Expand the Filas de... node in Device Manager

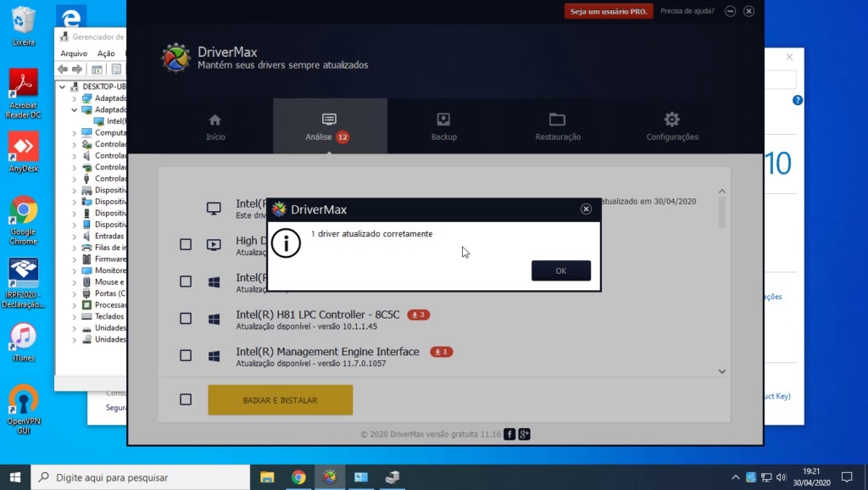pyautogui.click(x=75, y=248)
